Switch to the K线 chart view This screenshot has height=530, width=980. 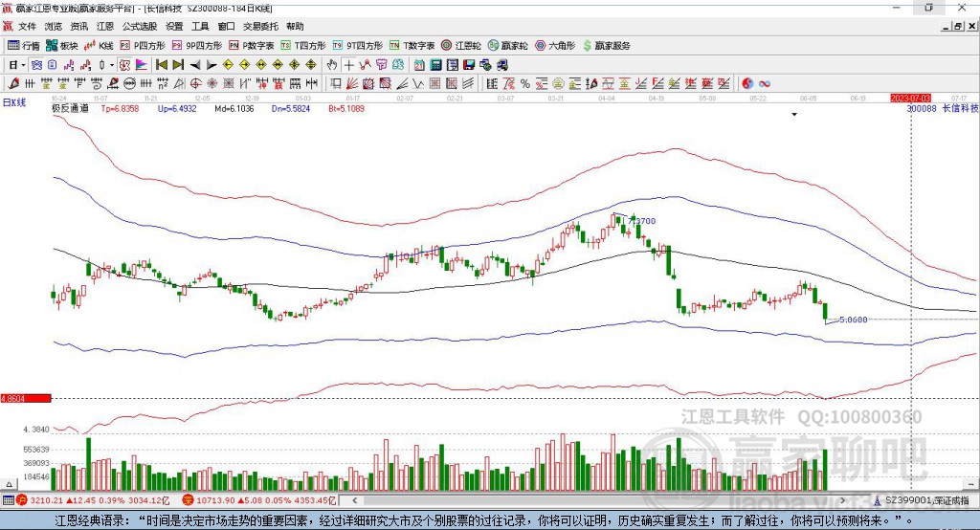(x=99, y=46)
